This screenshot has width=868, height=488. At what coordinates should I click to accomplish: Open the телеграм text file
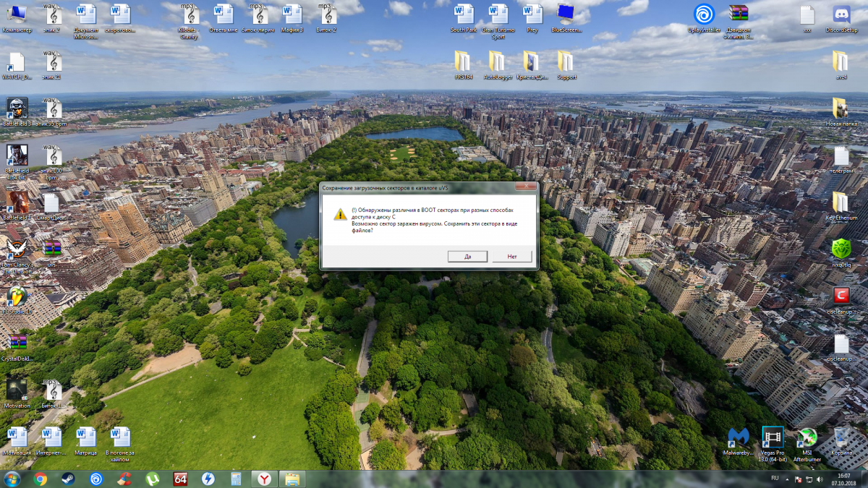pyautogui.click(x=841, y=159)
